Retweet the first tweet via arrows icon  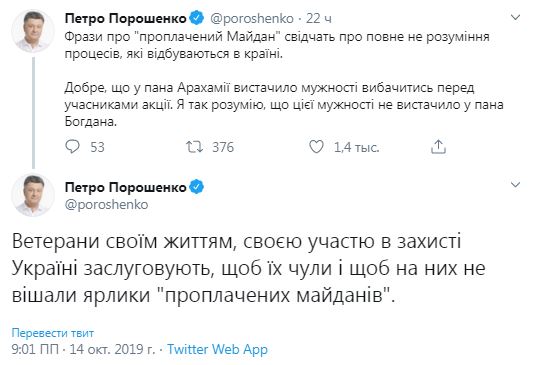tap(194, 147)
